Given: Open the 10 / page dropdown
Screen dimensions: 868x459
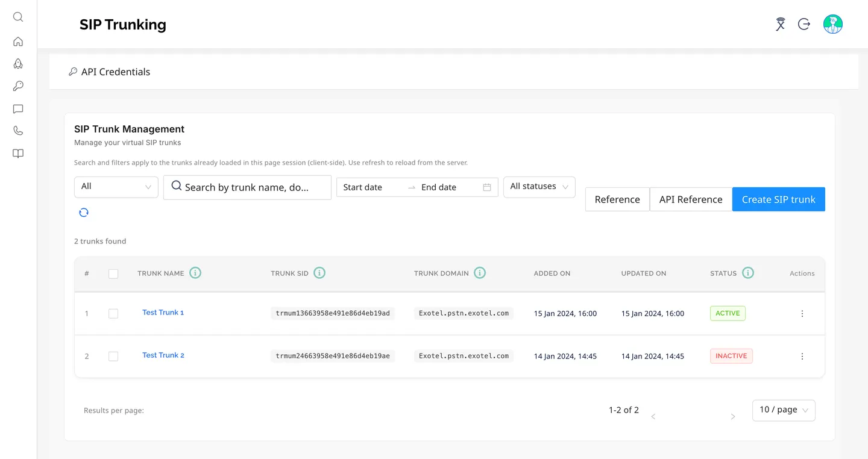Looking at the screenshot, I should pos(784,410).
